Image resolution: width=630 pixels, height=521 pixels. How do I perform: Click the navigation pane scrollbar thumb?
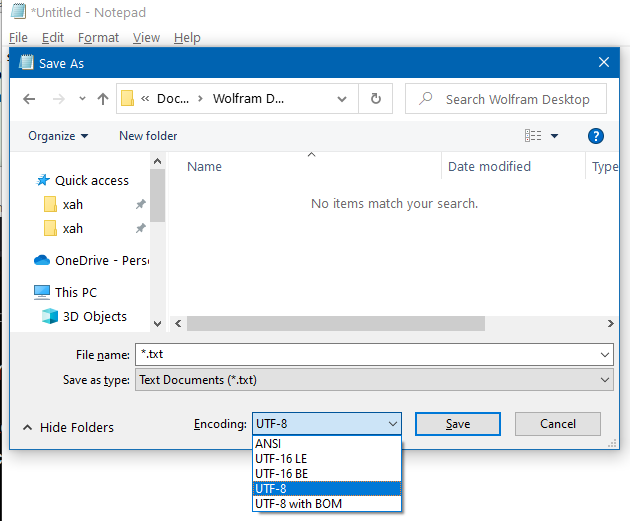158,195
